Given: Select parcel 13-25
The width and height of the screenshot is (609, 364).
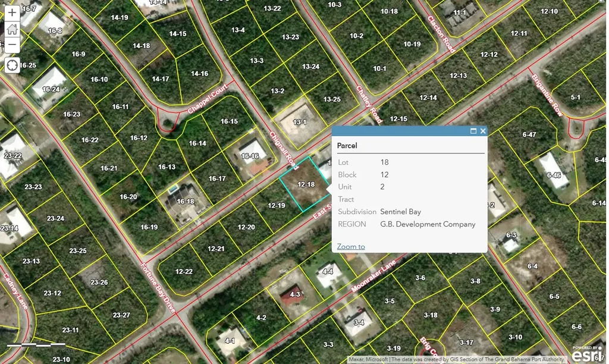Looking at the screenshot, I should coord(332,99).
